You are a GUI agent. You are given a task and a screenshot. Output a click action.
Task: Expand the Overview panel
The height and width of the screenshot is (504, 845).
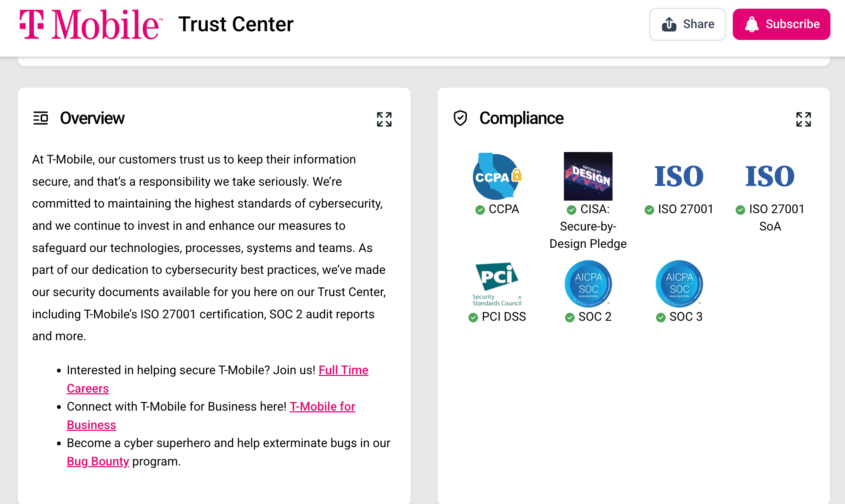384,119
